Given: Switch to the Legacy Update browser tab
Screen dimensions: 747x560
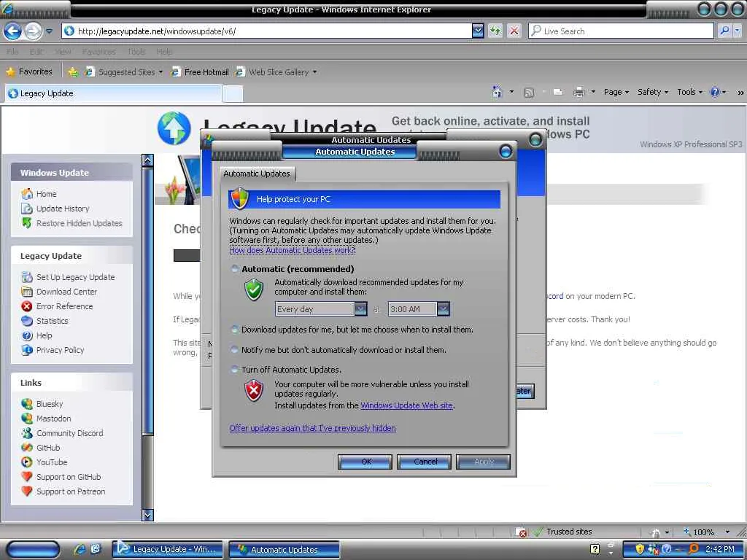Looking at the screenshot, I should coord(113,93).
